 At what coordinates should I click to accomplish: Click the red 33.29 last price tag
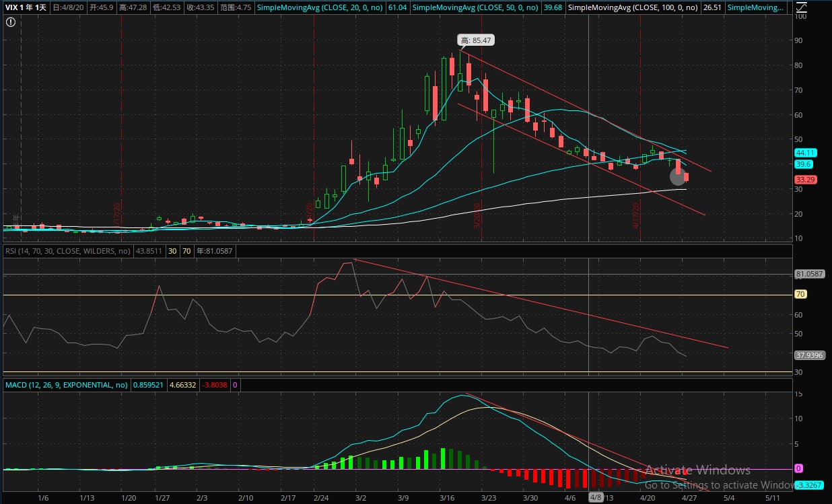(805, 180)
